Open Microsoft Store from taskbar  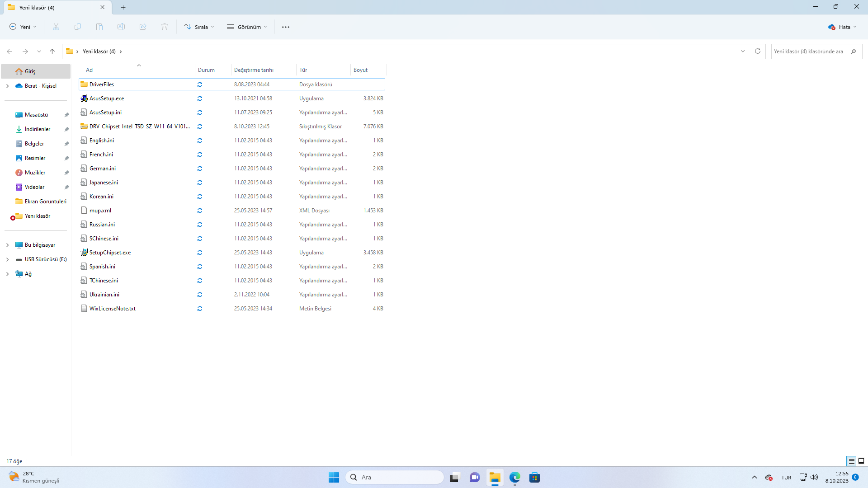(535, 478)
